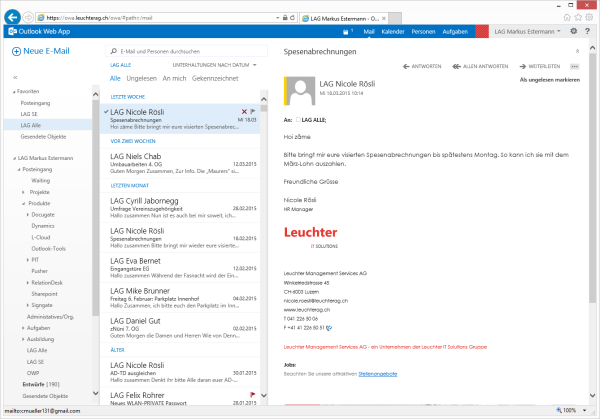Click the refresh icon in address bar

click(292, 18)
